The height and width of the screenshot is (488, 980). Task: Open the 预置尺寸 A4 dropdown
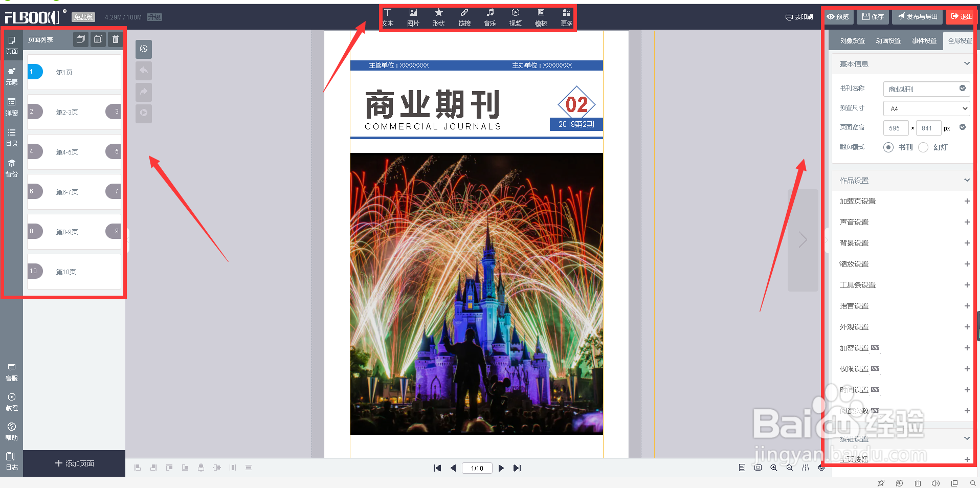click(x=927, y=108)
